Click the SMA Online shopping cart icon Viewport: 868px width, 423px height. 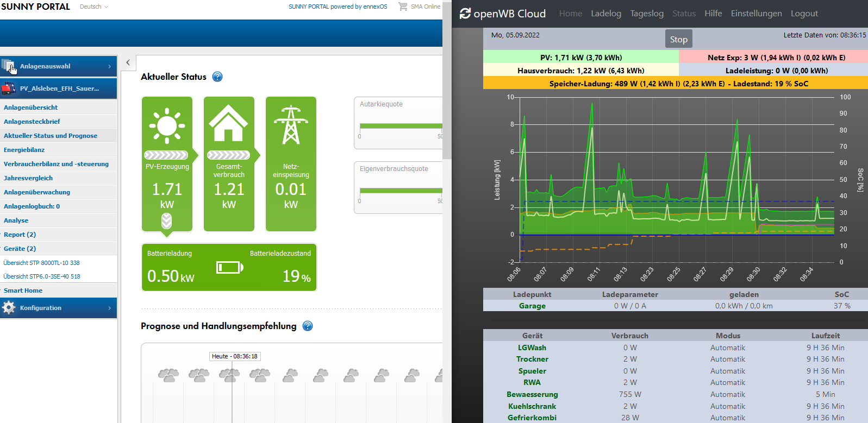click(403, 7)
